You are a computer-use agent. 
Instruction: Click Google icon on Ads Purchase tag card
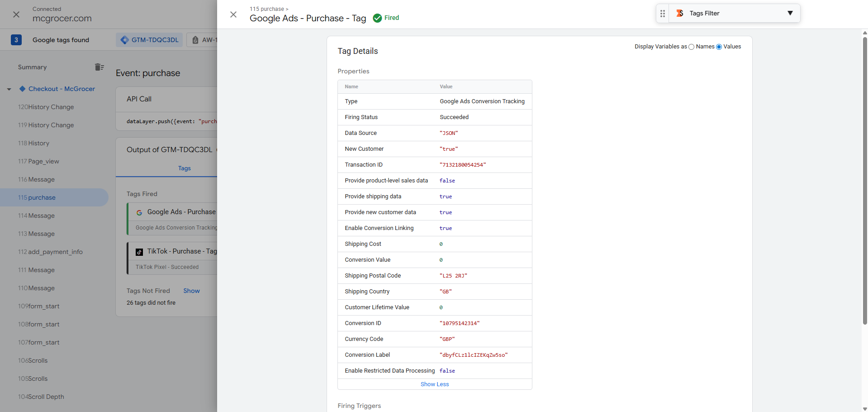[x=139, y=212]
